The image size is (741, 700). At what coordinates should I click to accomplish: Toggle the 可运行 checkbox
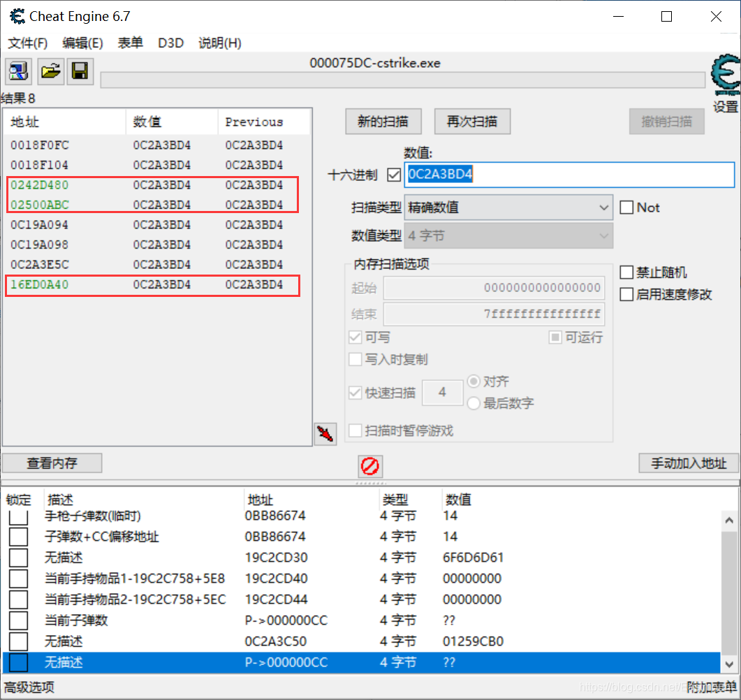coord(555,337)
